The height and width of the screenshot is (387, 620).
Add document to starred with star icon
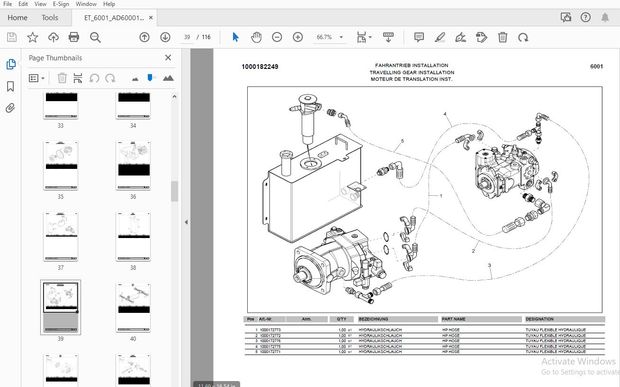(x=32, y=37)
